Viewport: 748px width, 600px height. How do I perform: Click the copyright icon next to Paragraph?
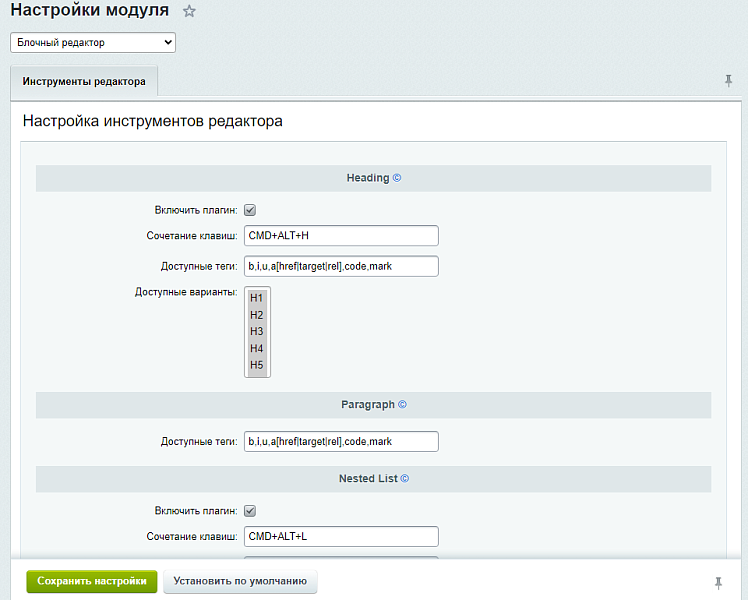[402, 405]
